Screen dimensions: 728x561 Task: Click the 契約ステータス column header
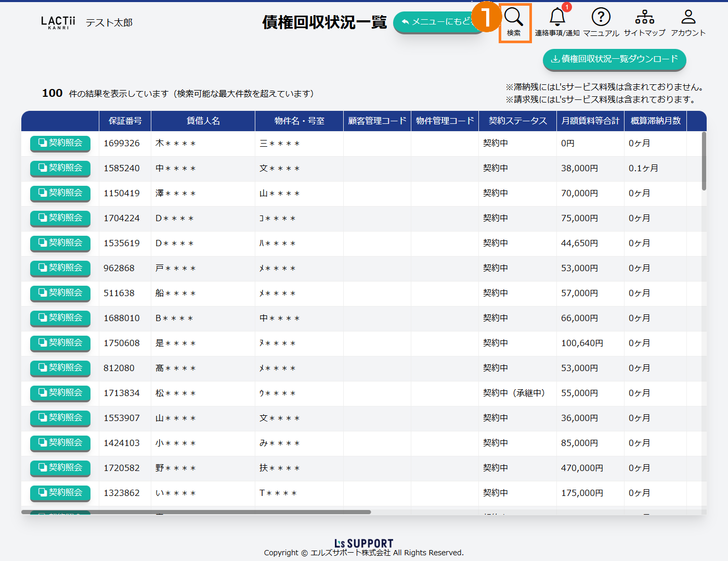pyautogui.click(x=517, y=121)
